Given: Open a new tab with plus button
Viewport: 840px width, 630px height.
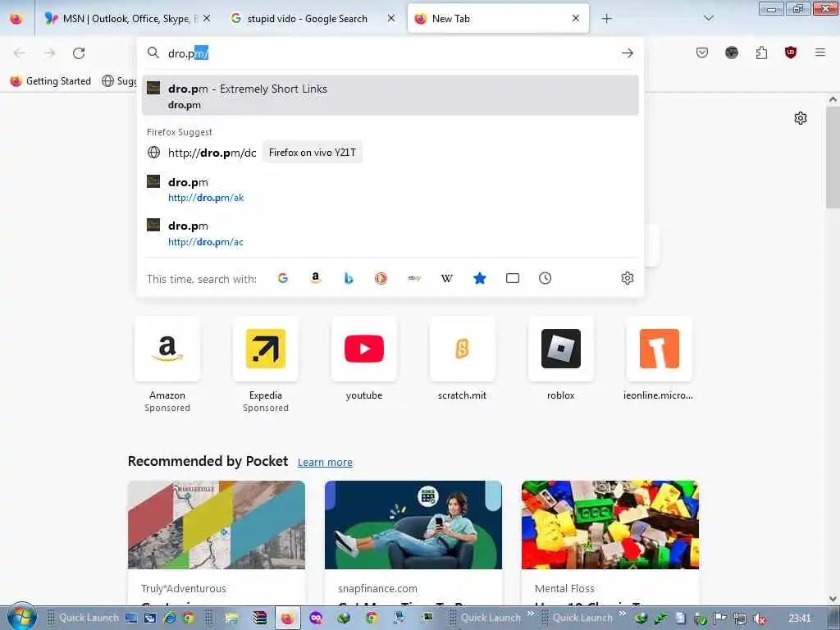Looking at the screenshot, I should click(x=606, y=18).
